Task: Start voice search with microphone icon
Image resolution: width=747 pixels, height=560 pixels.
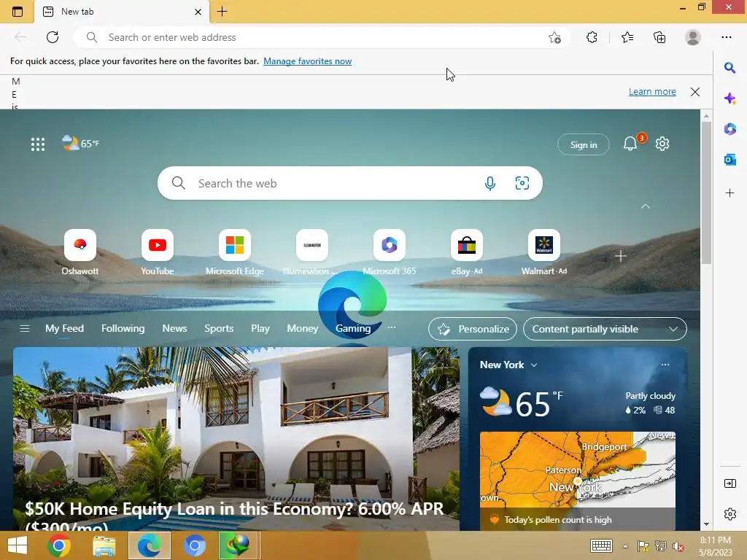Action: (x=489, y=183)
